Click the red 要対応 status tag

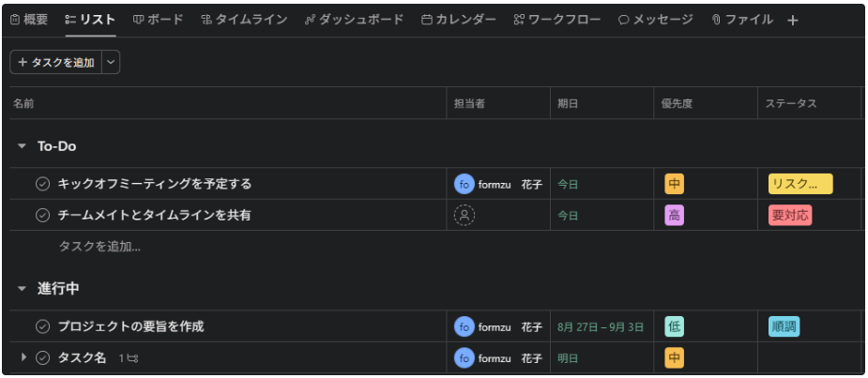pyautogui.click(x=790, y=216)
